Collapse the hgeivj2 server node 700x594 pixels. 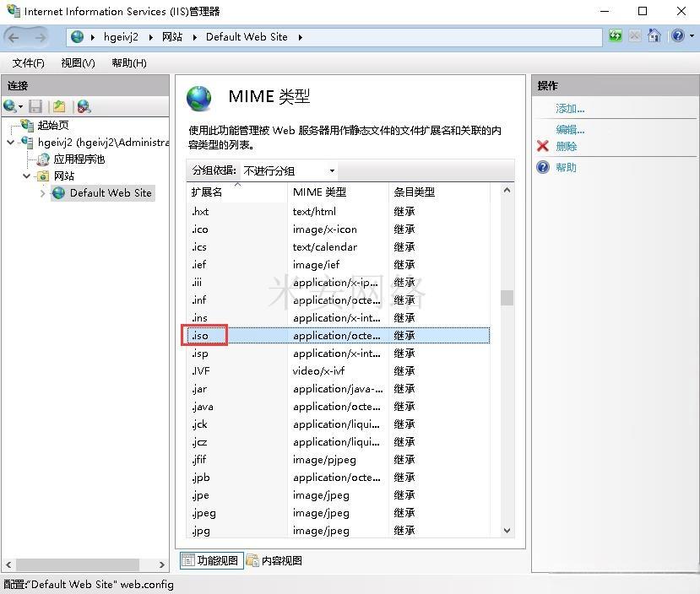11,143
